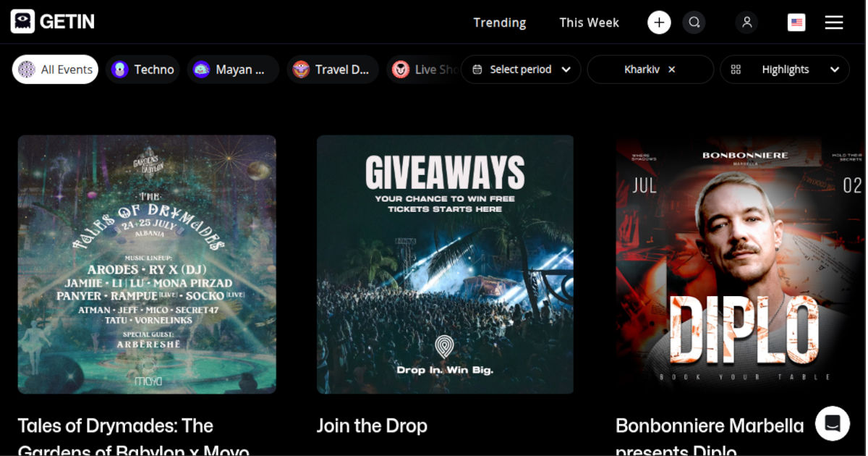The image size is (868, 456).
Task: Select the Techno filter chip
Action: tap(142, 69)
